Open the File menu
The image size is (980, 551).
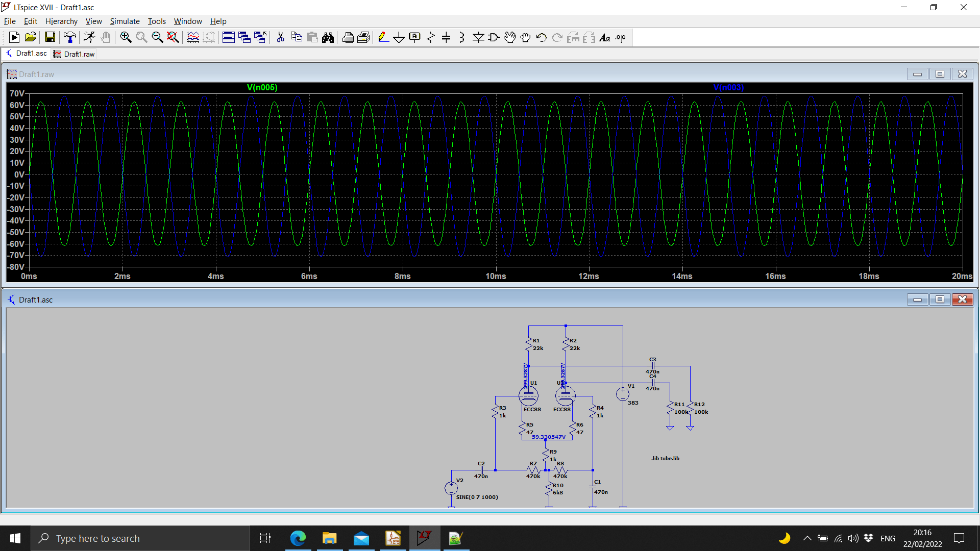[x=10, y=21]
